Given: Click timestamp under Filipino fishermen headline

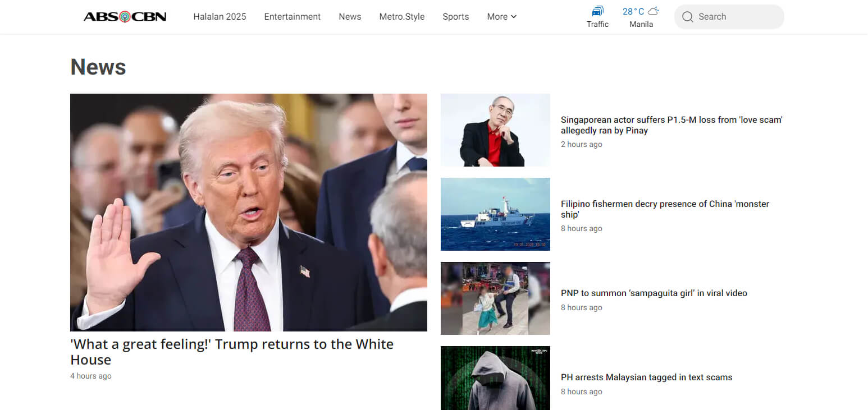Looking at the screenshot, I should click(x=582, y=228).
